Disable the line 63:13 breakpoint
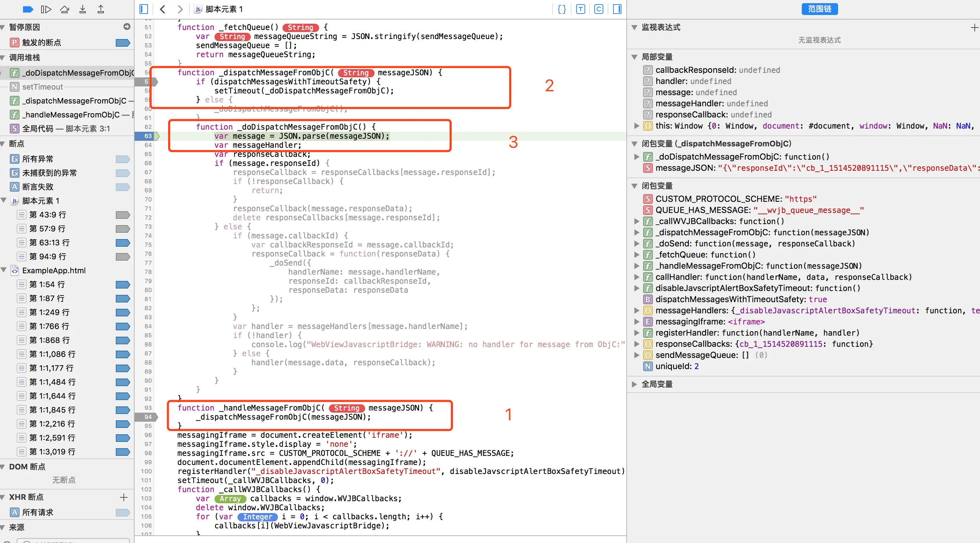980x543 pixels. pos(122,243)
